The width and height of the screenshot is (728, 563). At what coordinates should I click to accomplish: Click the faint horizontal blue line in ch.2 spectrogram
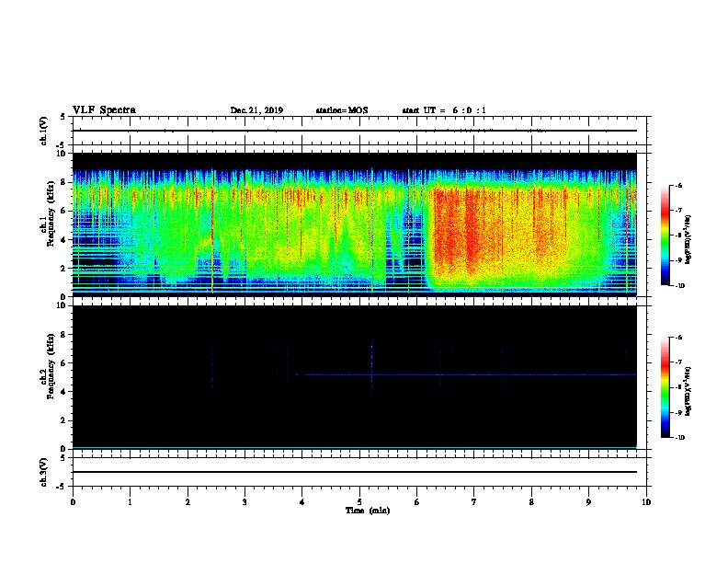470,374
